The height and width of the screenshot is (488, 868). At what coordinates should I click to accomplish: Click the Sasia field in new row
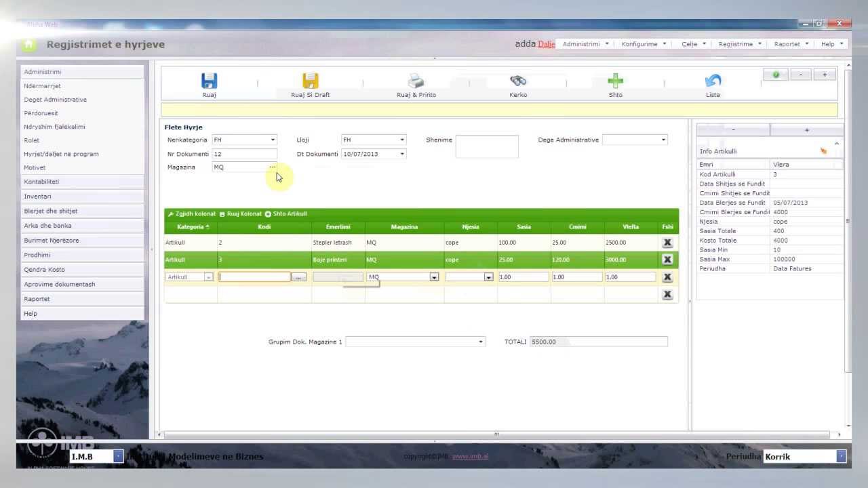coord(524,277)
